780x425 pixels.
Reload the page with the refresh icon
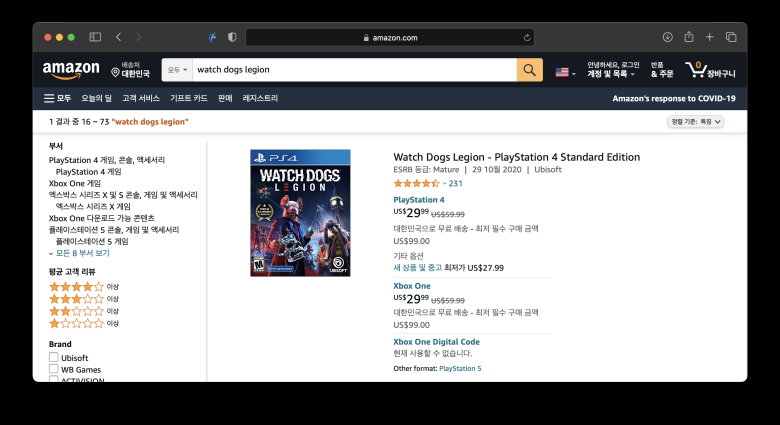tap(527, 37)
